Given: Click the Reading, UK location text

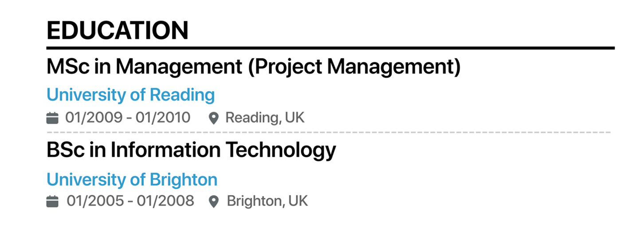Looking at the screenshot, I should (265, 118).
